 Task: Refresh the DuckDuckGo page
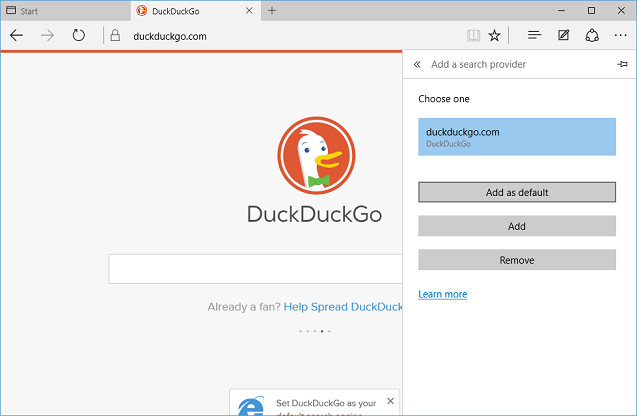(x=78, y=36)
